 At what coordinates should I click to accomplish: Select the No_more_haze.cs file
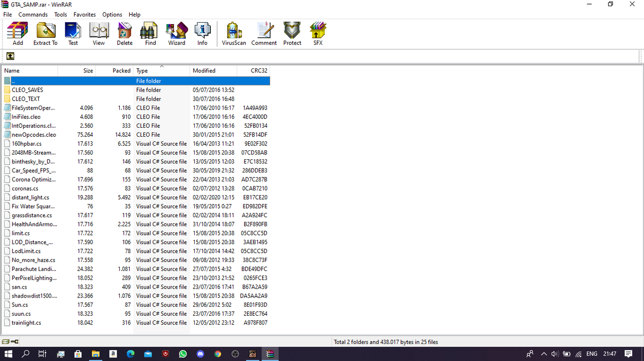click(136, 260)
